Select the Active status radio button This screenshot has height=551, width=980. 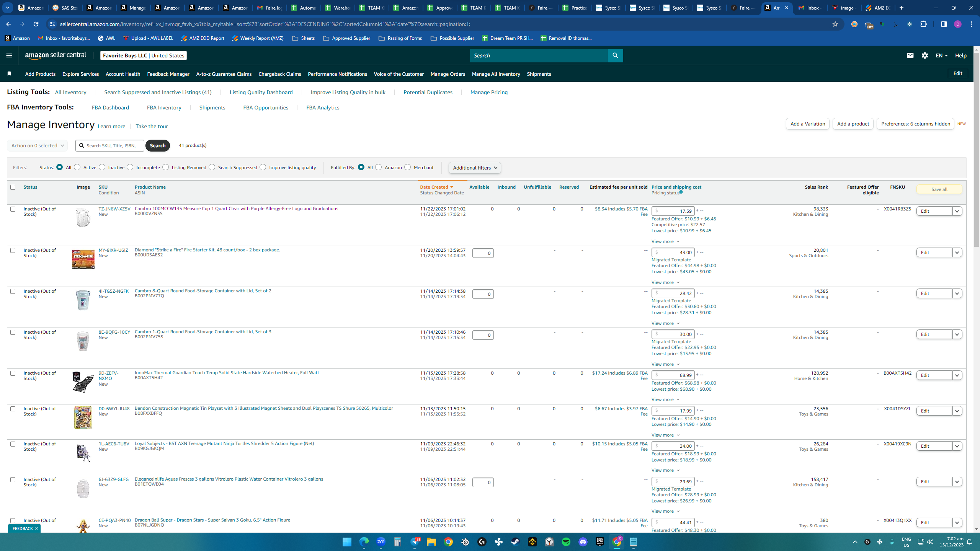tap(77, 167)
